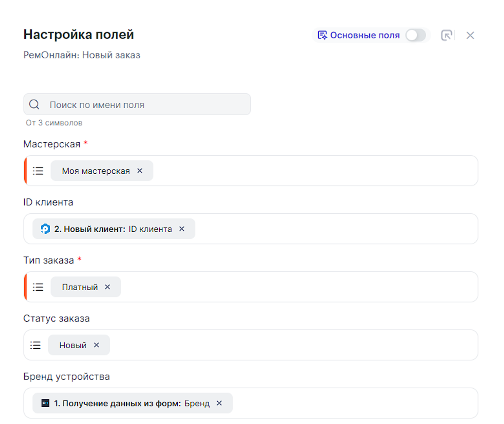Toggle the Основные поля switch

416,35
